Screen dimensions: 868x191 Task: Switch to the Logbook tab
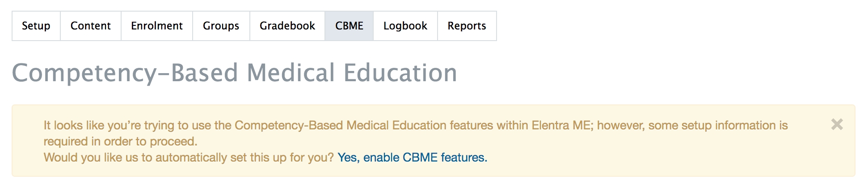coord(405,26)
